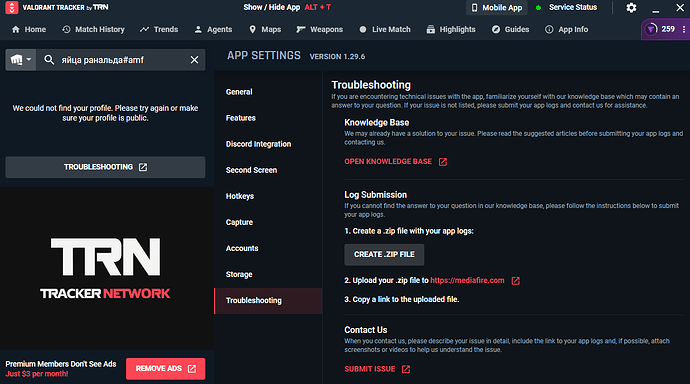Click the purple points badge icon
The image size is (690, 384).
(651, 29)
